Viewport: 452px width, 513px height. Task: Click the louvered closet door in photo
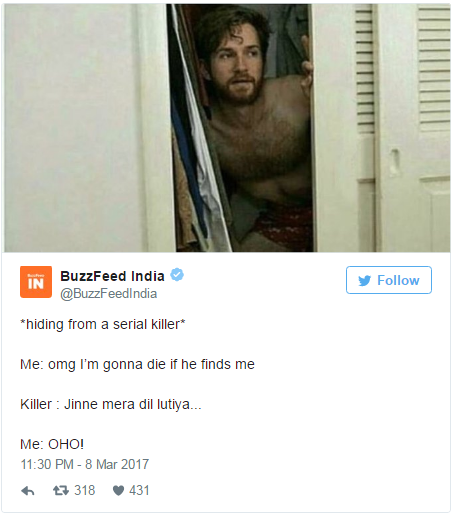(413, 128)
